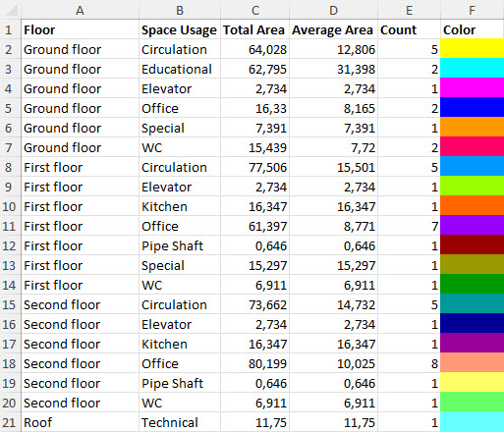The height and width of the screenshot is (432, 504).
Task: Select 'Roof' cell in row 21
Action: (x=81, y=422)
